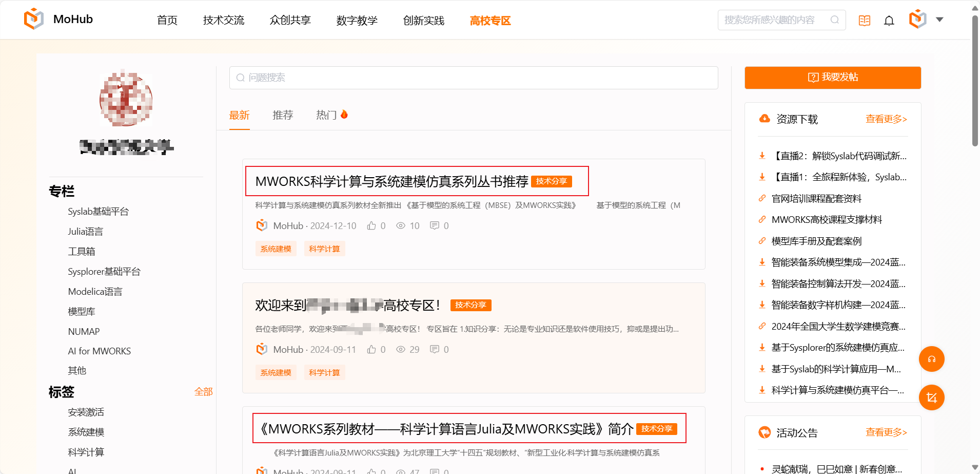Switch to the 推荐 tab
Viewport: 980px width, 474px height.
point(283,115)
